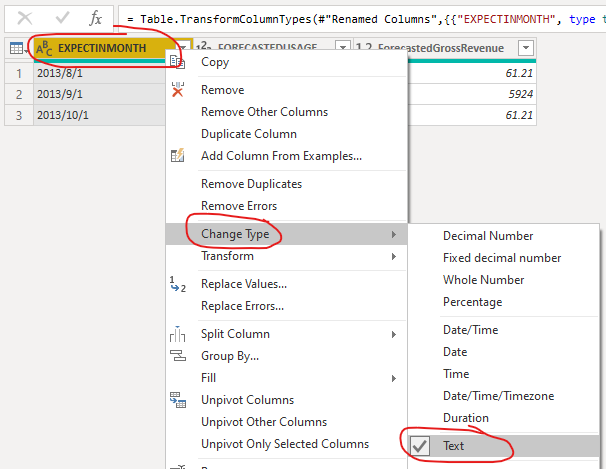Click the formula bar confirm checkmark icon
The image size is (606, 469).
pyautogui.click(x=62, y=18)
